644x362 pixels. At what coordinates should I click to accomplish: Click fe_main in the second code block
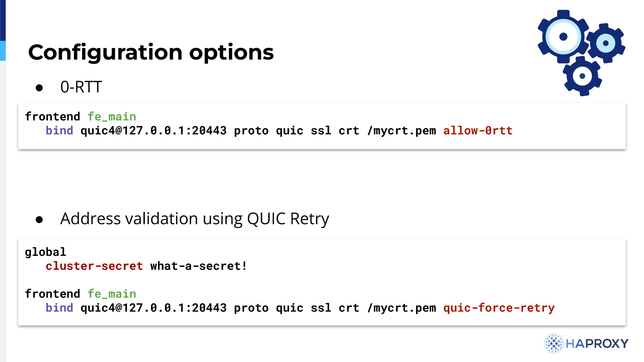pos(112,294)
